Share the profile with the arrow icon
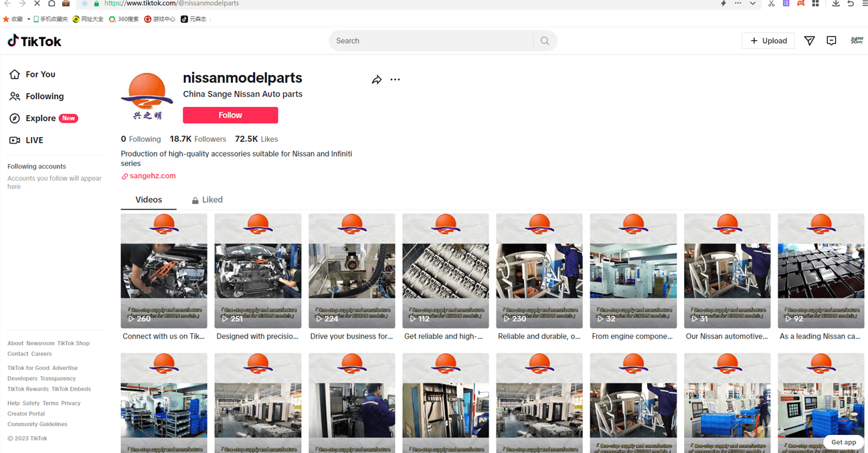This screenshot has height=453, width=868. point(377,80)
